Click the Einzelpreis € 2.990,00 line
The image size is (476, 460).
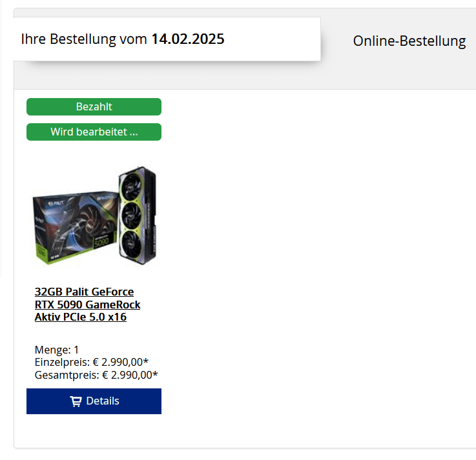(x=91, y=362)
